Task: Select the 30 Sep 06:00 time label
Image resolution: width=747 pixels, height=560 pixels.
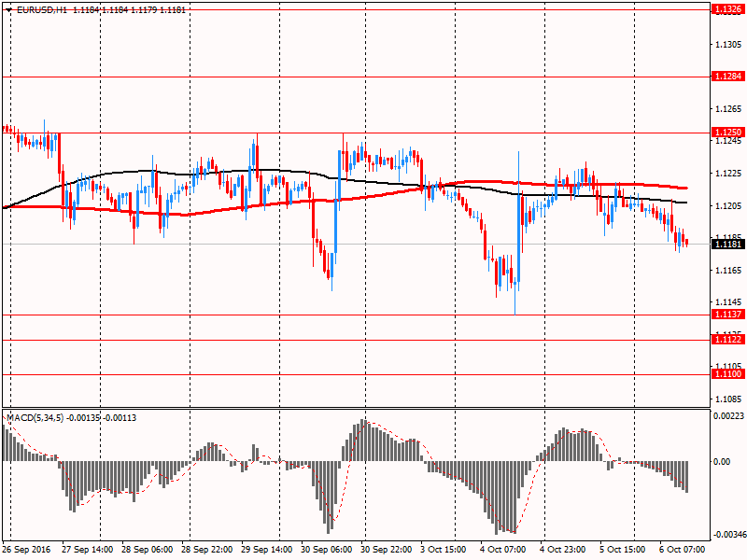Action: pos(326,551)
